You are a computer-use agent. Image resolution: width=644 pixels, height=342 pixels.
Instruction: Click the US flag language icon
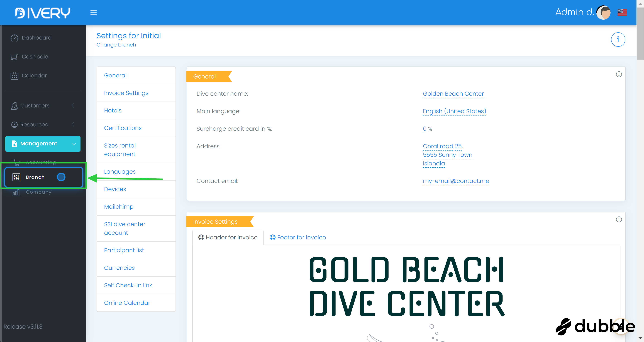(x=622, y=12)
